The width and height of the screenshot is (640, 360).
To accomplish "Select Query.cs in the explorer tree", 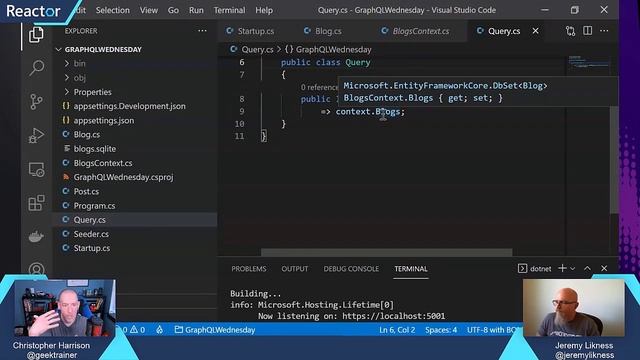I will tap(136, 220).
